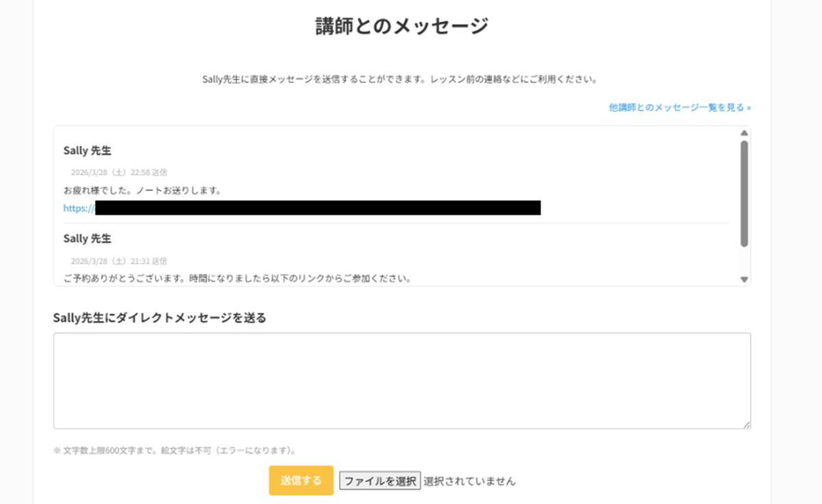Click the 講師とのメッセージ page heading

click(x=401, y=26)
